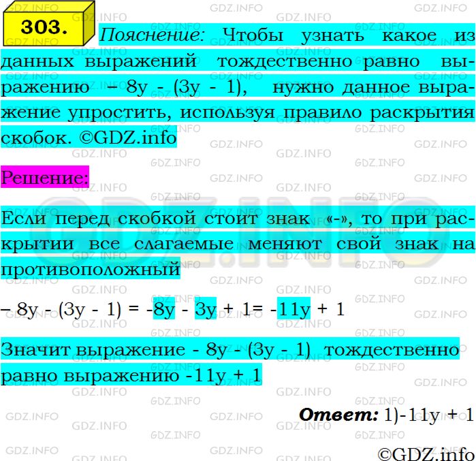
Task: Click the bottom-right '©GDZ.info' copyright
Action: click(426, 454)
